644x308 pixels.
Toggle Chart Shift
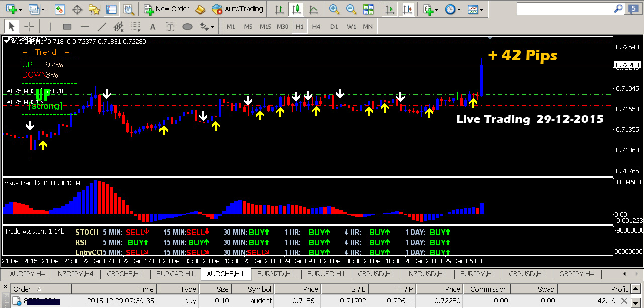(x=407, y=9)
